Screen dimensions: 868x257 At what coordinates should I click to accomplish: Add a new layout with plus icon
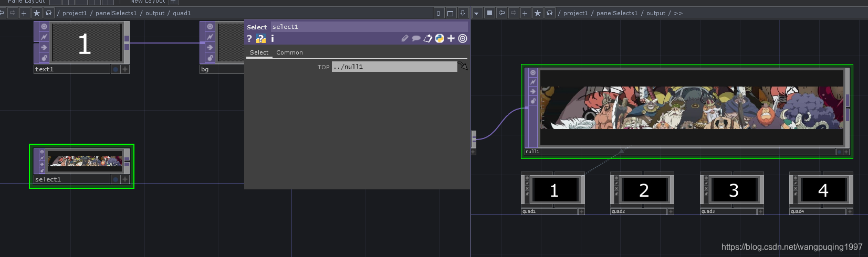[173, 2]
